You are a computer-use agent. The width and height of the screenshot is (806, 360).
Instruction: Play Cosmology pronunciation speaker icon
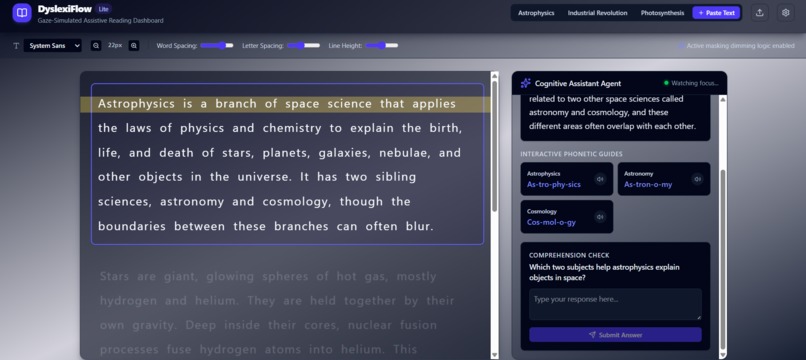(x=600, y=217)
